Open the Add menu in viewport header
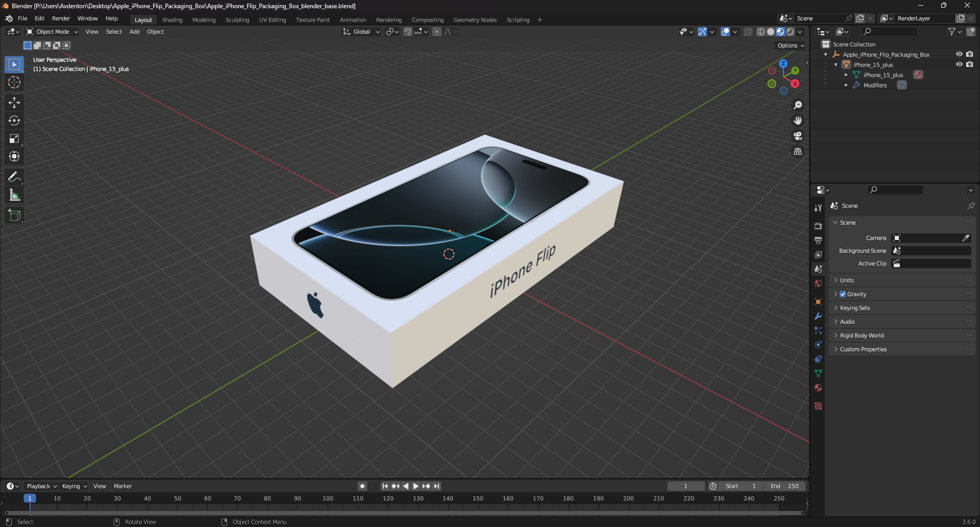 point(134,32)
